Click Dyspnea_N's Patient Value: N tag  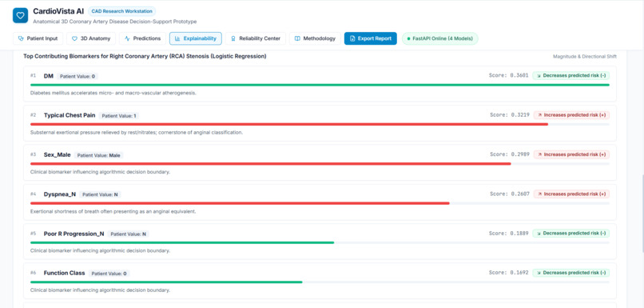tap(100, 195)
